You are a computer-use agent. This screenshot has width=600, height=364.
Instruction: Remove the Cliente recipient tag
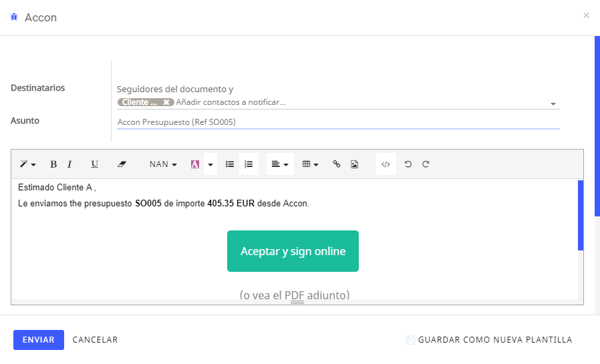[166, 102]
